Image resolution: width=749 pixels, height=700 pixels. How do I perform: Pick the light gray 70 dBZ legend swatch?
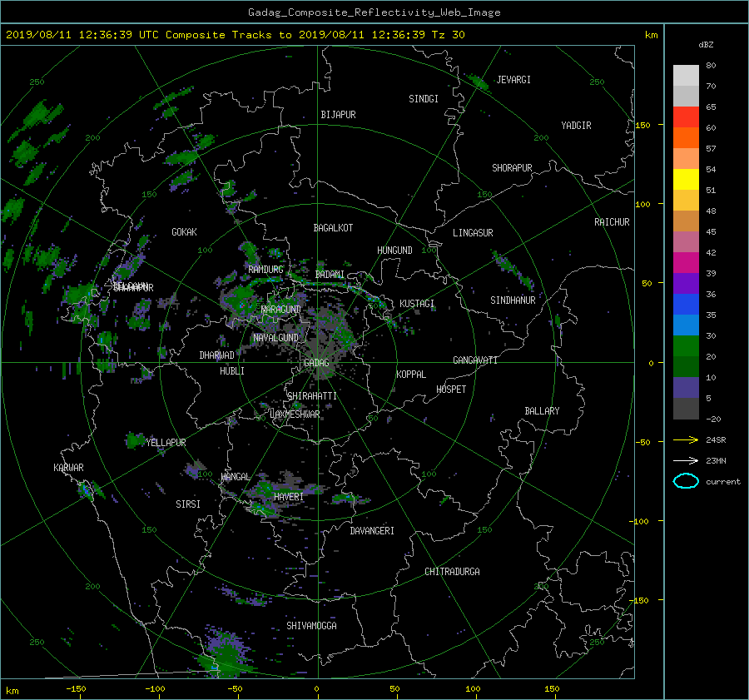pos(686,76)
